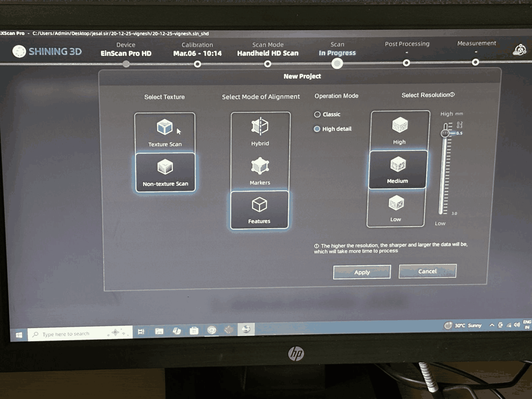
Task: Go to the Calibration step
Action: point(198,64)
